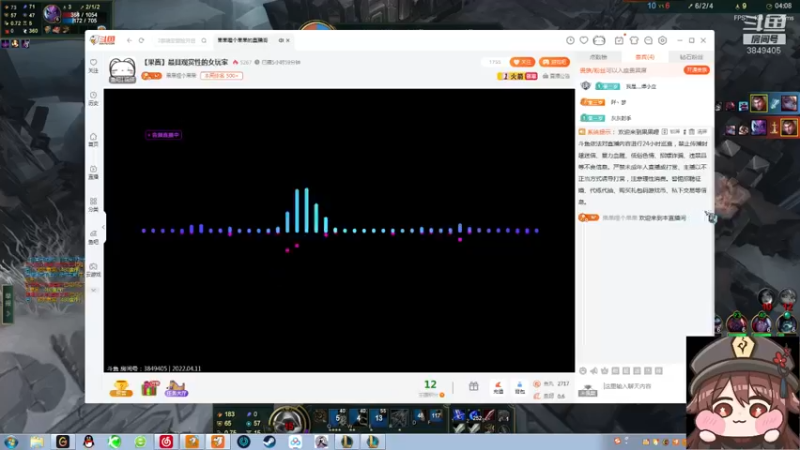
Task: Click the 关注 heart icon in left sidebar
Action: 93,66
